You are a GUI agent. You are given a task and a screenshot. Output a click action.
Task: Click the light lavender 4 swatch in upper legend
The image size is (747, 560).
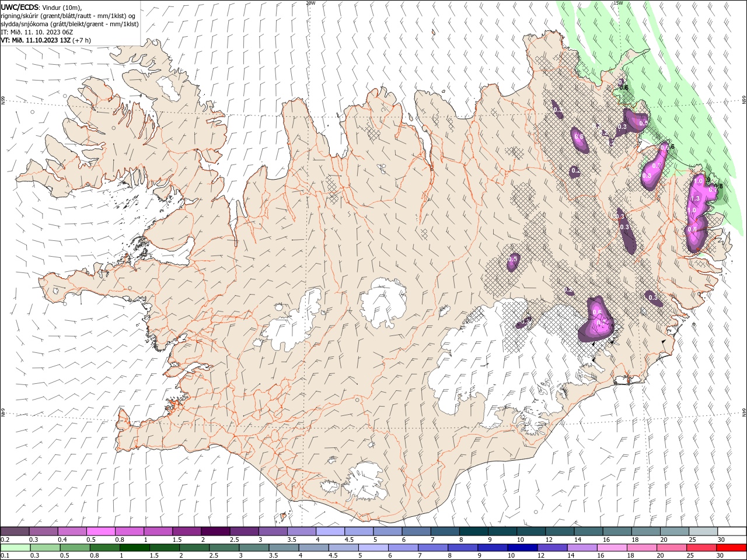point(330,531)
